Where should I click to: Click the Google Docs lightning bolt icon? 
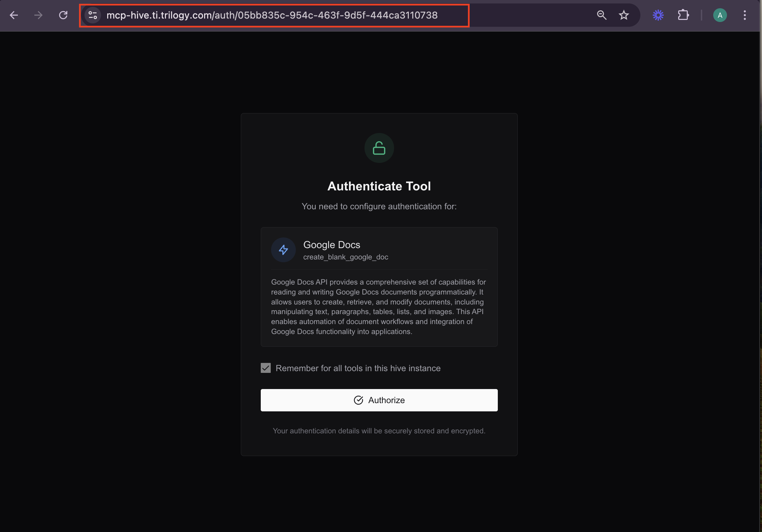pyautogui.click(x=283, y=250)
